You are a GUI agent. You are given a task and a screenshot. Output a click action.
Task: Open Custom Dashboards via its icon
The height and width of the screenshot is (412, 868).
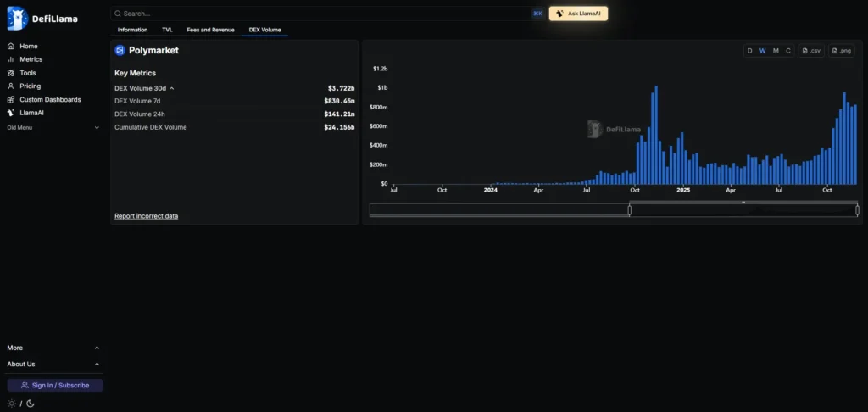[x=11, y=100]
